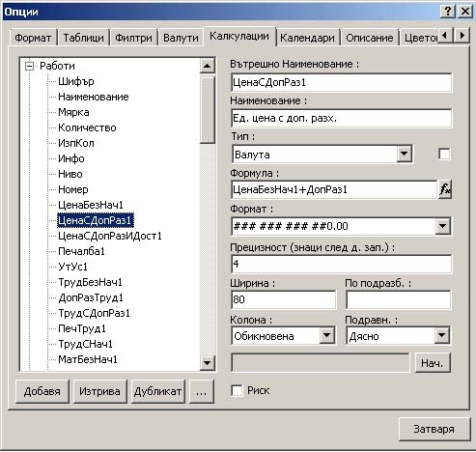
Task: Click the Дубликат button
Action: (x=157, y=391)
